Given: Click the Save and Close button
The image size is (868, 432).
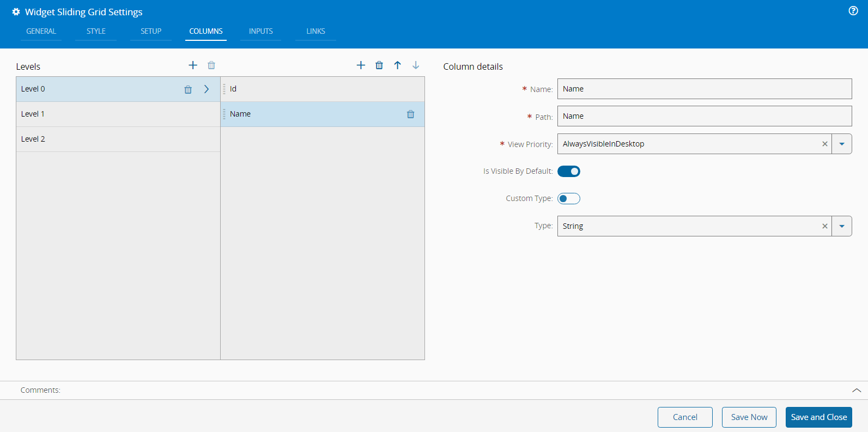Looking at the screenshot, I should 818,417.
